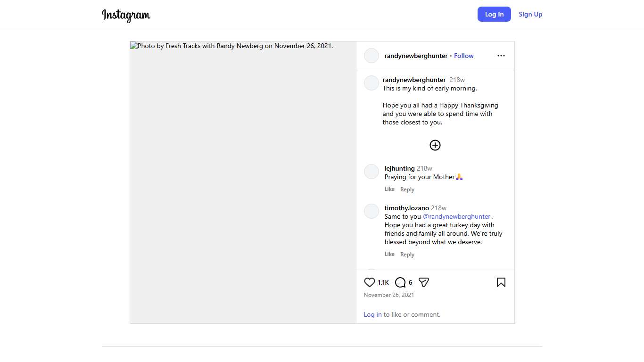
Task: Click the heart like icon
Action: 370,282
